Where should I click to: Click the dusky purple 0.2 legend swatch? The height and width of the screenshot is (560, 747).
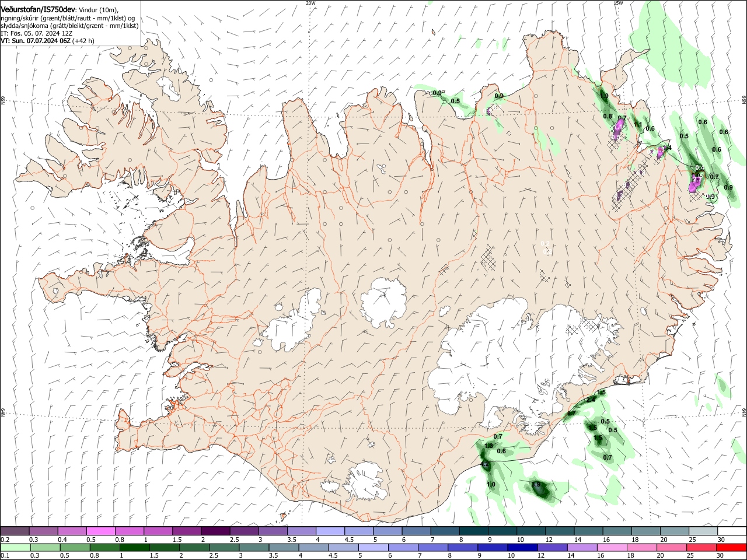15,531
